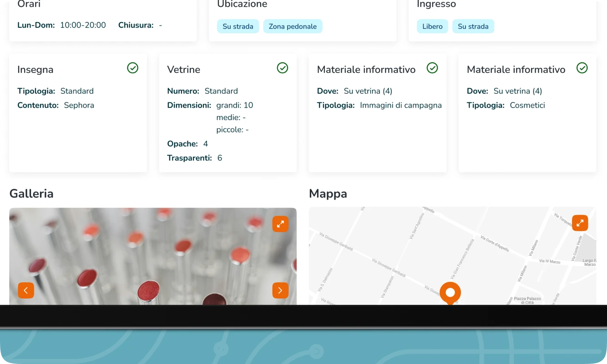607x364 pixels.
Task: Advance to next gallery photo
Action: point(280,290)
